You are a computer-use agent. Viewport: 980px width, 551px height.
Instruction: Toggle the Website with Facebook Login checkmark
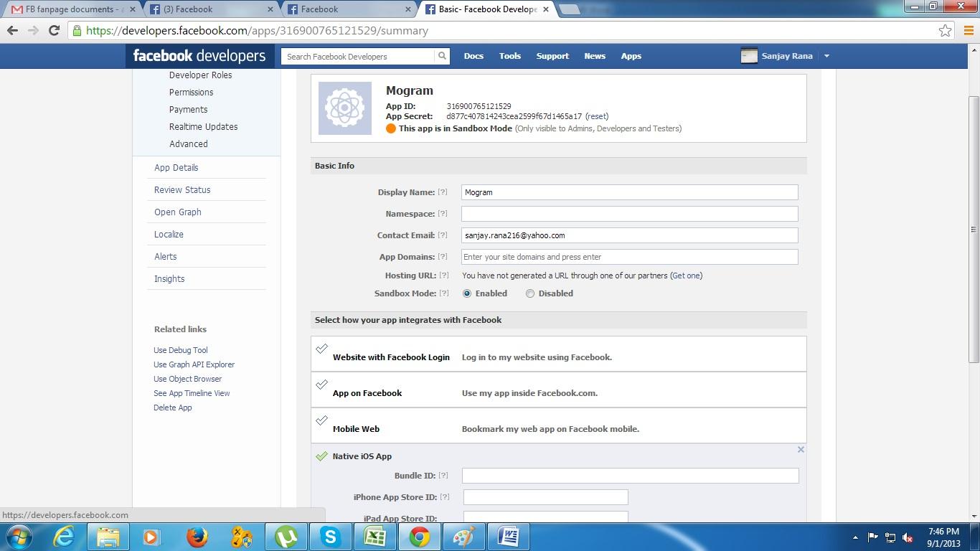(x=321, y=349)
